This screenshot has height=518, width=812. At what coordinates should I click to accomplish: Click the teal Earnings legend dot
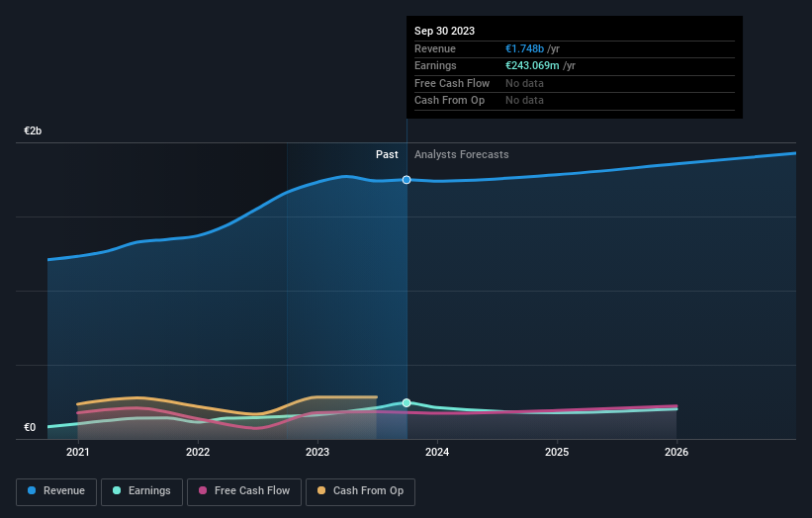[117, 490]
